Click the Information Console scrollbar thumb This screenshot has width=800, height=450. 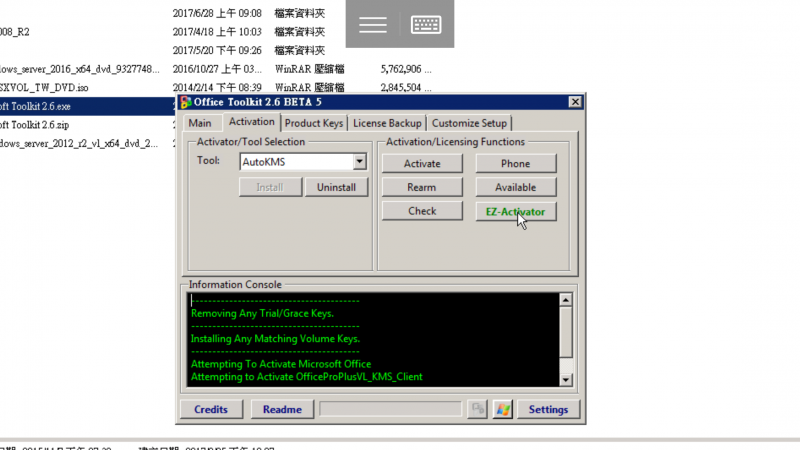pyautogui.click(x=565, y=332)
